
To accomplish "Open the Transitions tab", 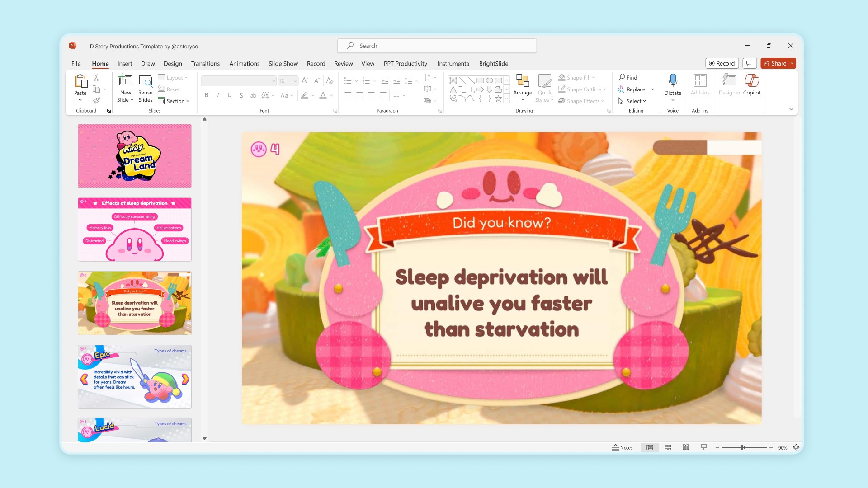I will (x=205, y=64).
